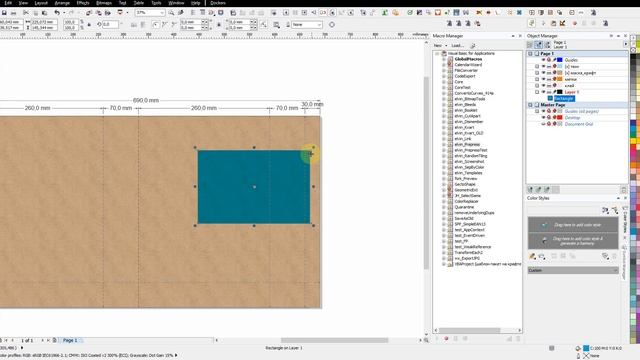640x360 pixels.
Task: Click the lock ratio padlock icon
Action: (x=89, y=25)
